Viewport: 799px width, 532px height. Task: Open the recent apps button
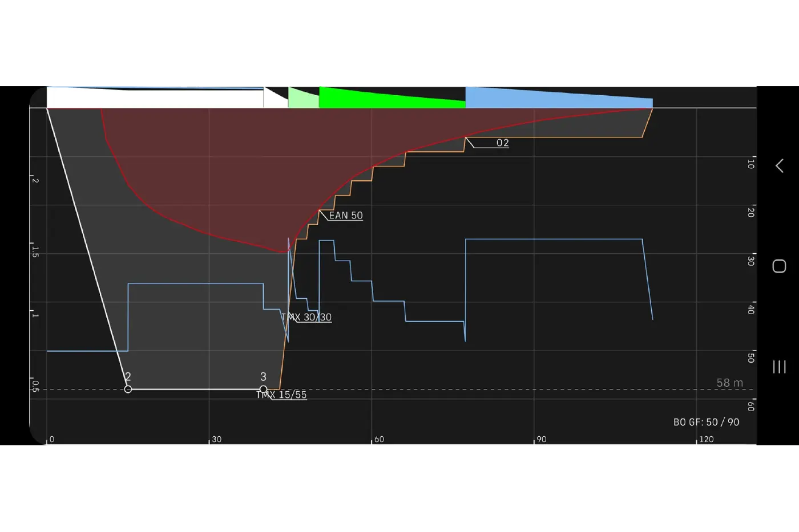(x=779, y=367)
